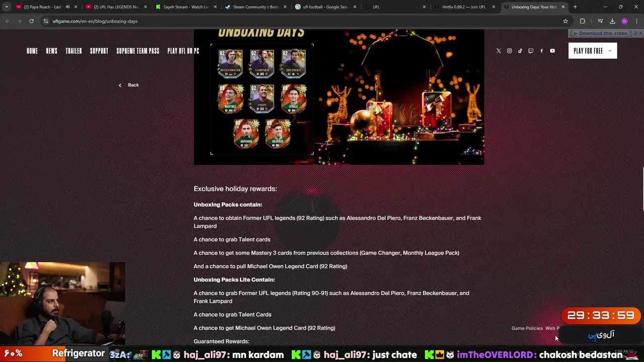Click the Beckenbauer 92 player card
644x362 pixels.
click(x=230, y=64)
